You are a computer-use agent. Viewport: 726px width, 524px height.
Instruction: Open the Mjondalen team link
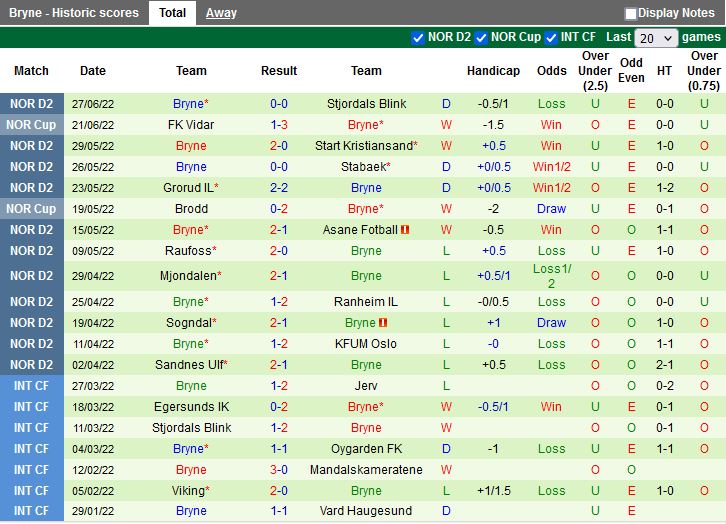[x=190, y=276]
